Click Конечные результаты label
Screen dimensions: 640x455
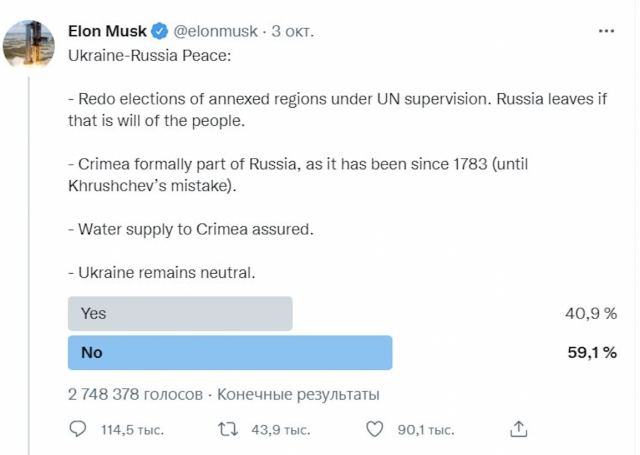(x=298, y=394)
